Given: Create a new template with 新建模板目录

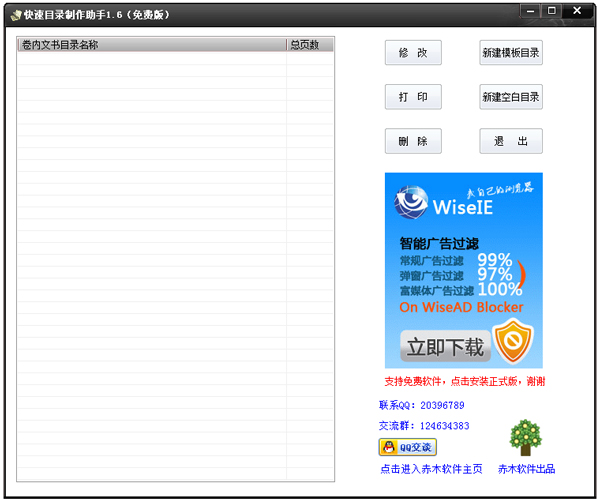Looking at the screenshot, I should (x=511, y=53).
